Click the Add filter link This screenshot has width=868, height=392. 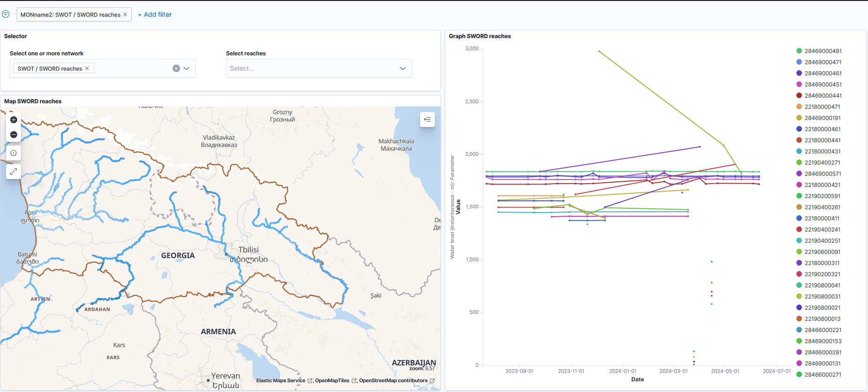pyautogui.click(x=155, y=15)
